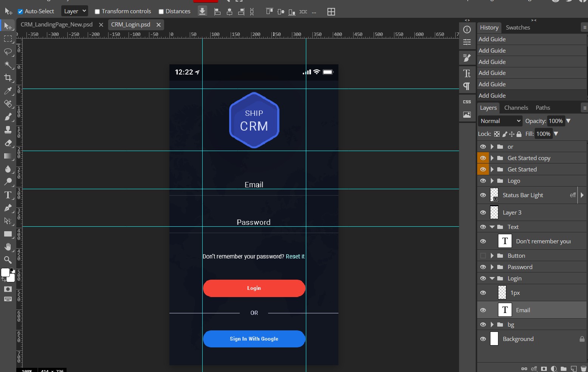The height and width of the screenshot is (372, 588).
Task: Select the Spot Healing Brush tool
Action: click(x=8, y=104)
